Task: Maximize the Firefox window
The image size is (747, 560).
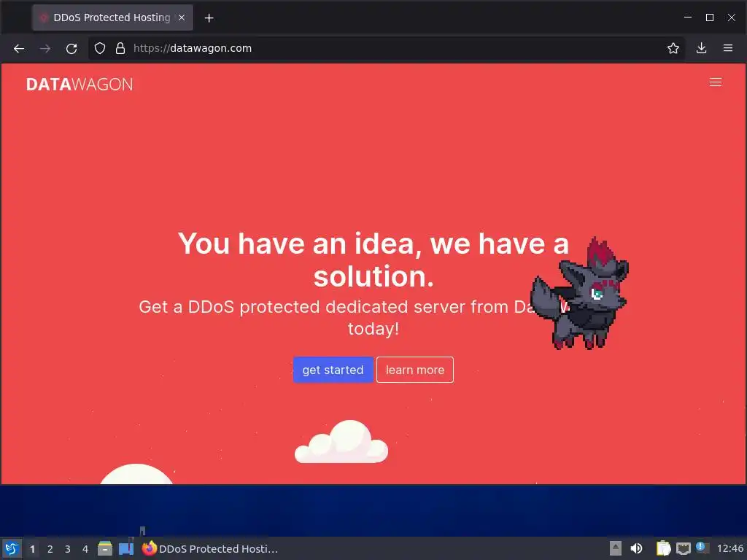Action: point(709,17)
